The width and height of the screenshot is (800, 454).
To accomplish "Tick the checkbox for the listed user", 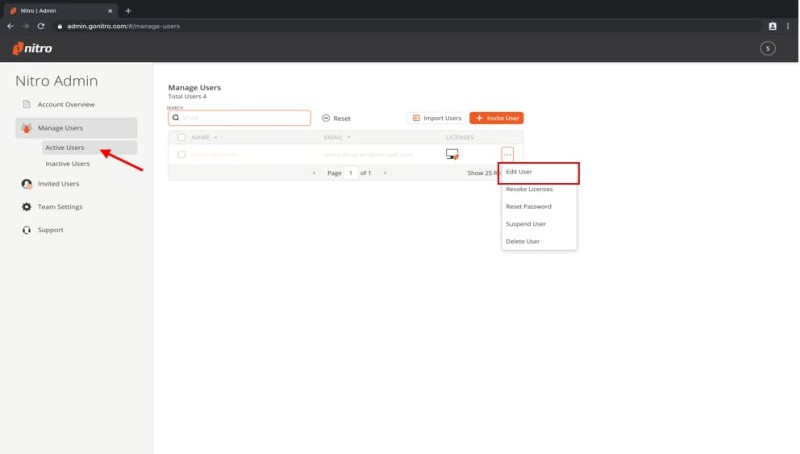I will [x=181, y=155].
